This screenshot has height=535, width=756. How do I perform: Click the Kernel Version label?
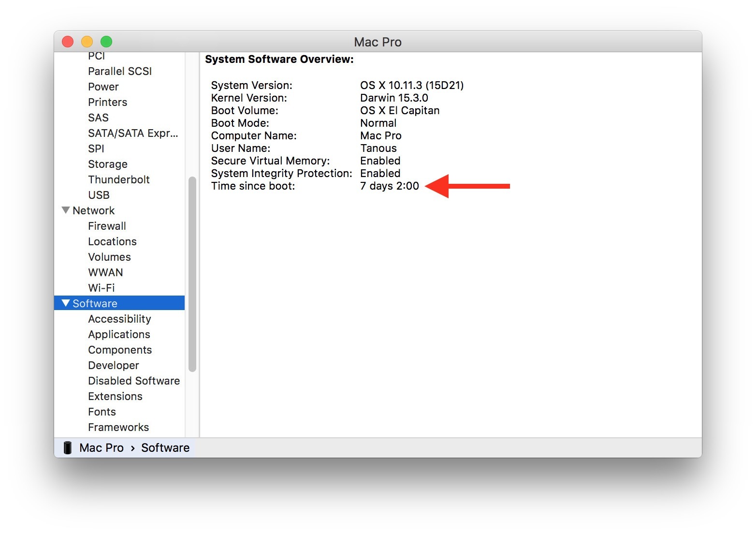click(x=249, y=98)
